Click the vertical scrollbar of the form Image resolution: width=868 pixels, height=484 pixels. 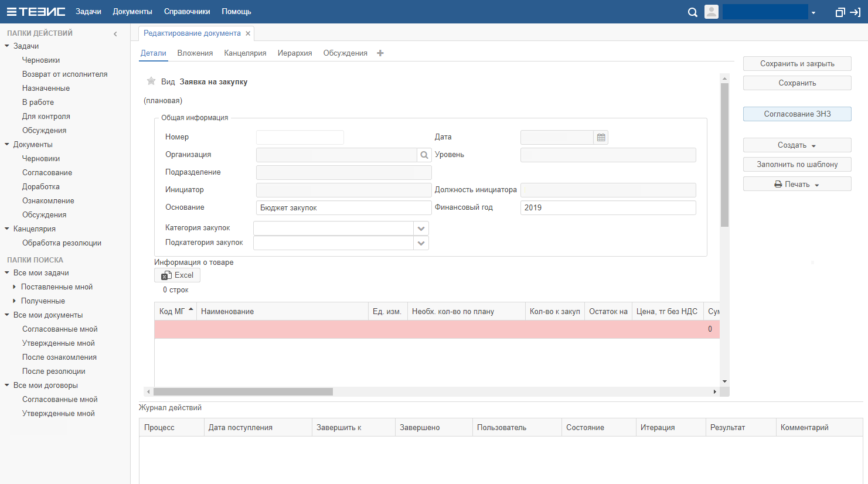click(724, 155)
